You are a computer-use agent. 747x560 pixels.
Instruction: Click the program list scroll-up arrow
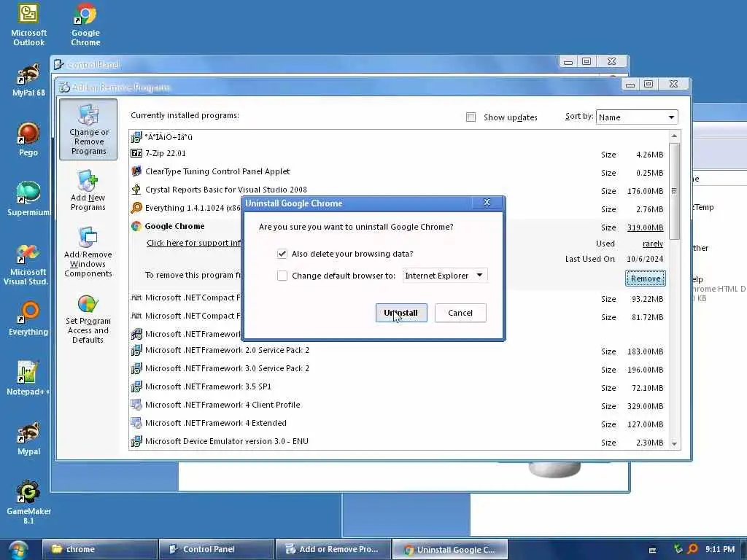(x=674, y=136)
